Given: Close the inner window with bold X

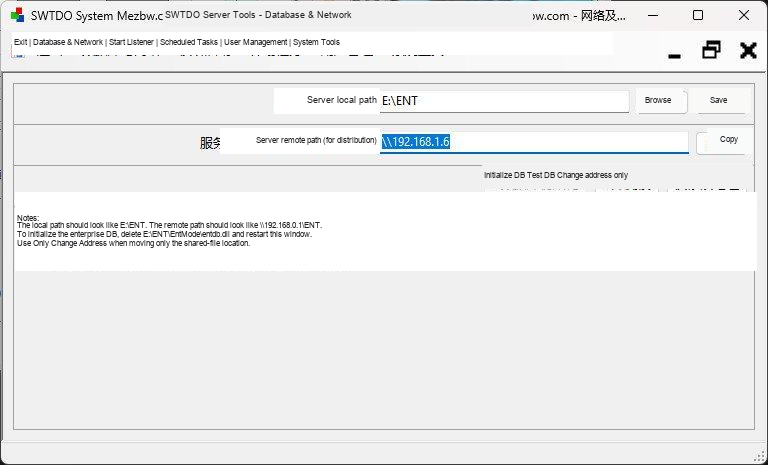Looking at the screenshot, I should coord(748,50).
